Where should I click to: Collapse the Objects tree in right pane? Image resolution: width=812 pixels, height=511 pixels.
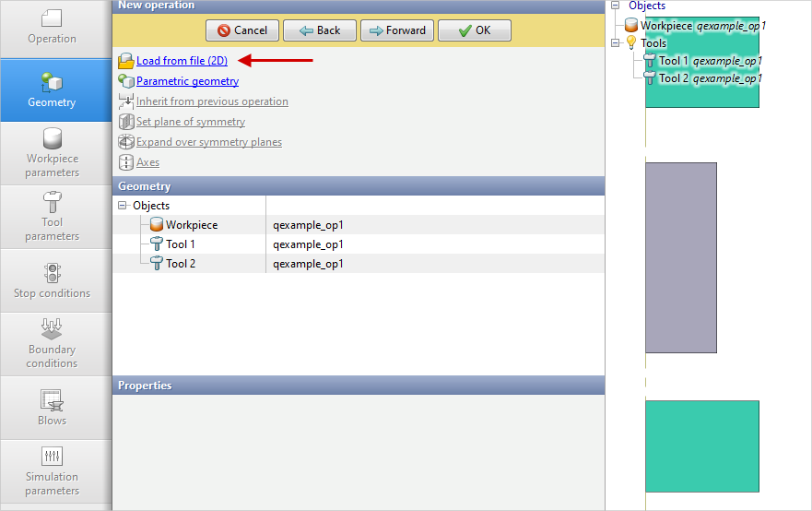(615, 6)
